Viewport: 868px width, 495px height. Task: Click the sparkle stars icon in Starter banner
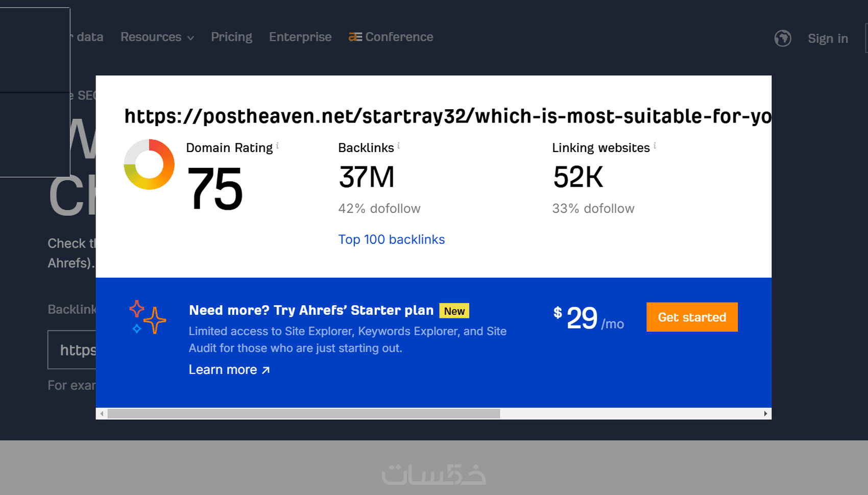148,317
